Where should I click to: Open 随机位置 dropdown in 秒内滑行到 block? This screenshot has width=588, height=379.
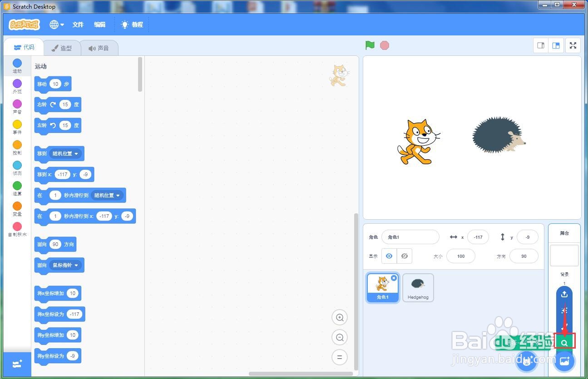point(108,196)
